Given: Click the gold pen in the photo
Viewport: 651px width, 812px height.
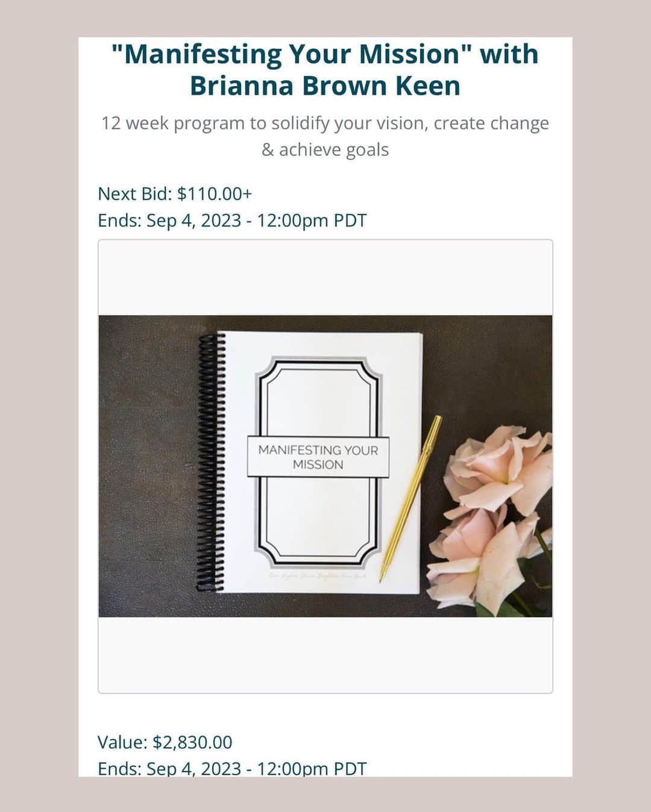Looking at the screenshot, I should [x=410, y=498].
